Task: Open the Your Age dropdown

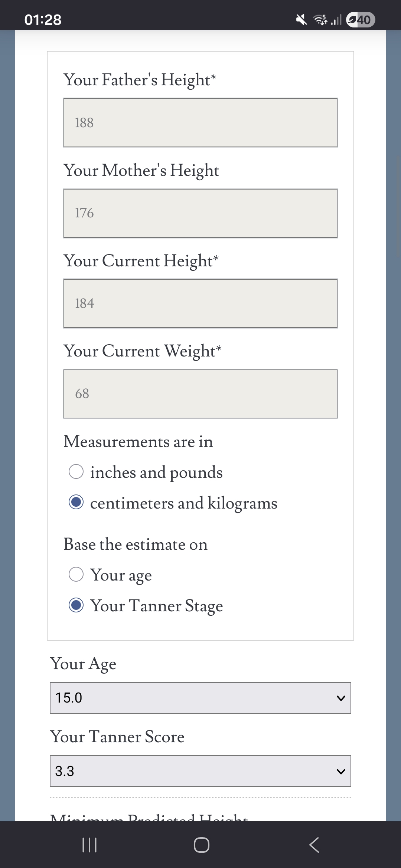Action: click(200, 698)
